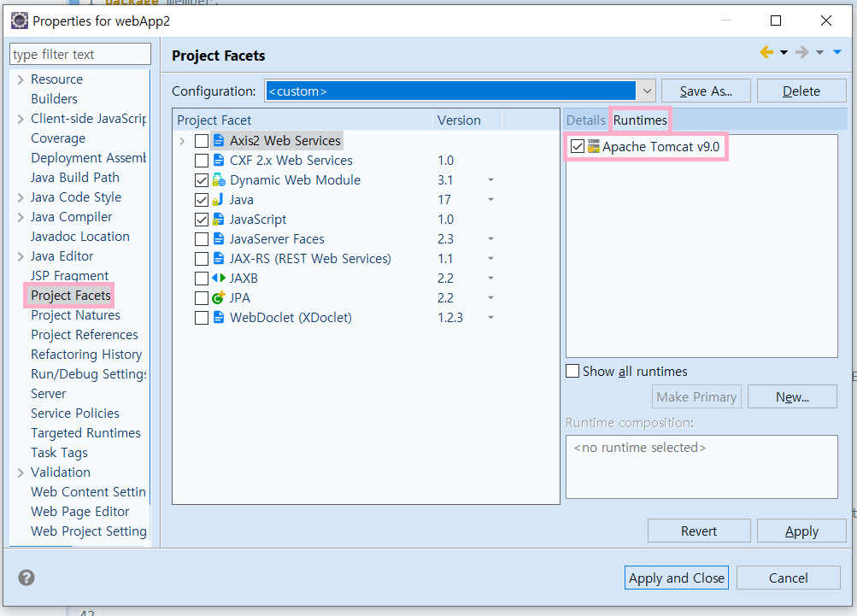This screenshot has height=616, width=857.
Task: Click the New... runtime button
Action: (x=792, y=396)
